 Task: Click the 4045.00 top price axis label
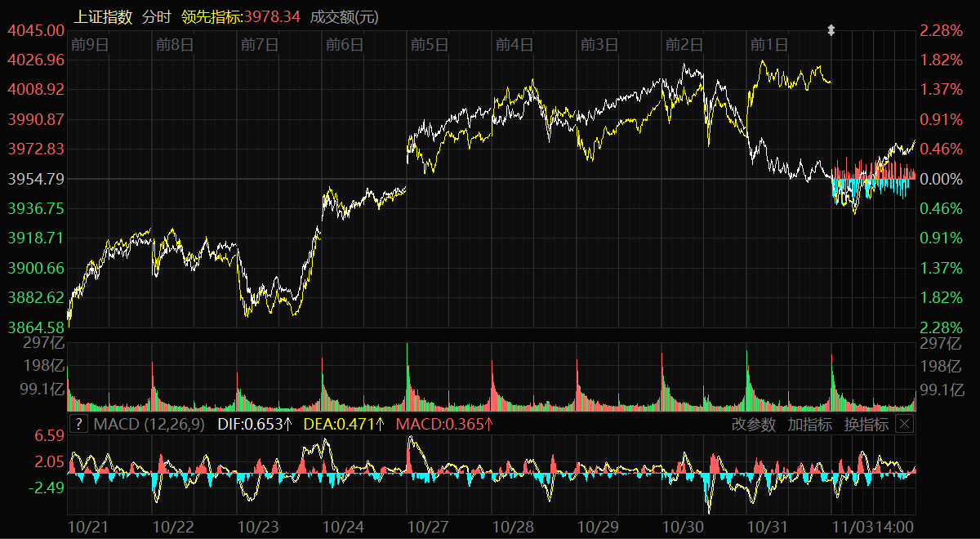[x=36, y=30]
